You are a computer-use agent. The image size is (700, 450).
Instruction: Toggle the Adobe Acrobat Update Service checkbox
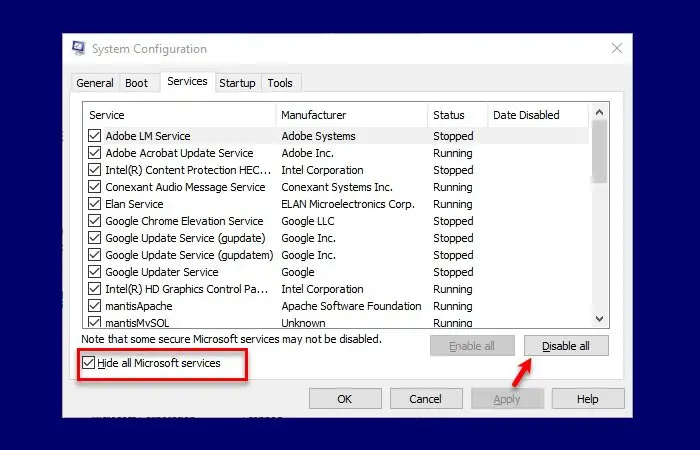(x=95, y=153)
